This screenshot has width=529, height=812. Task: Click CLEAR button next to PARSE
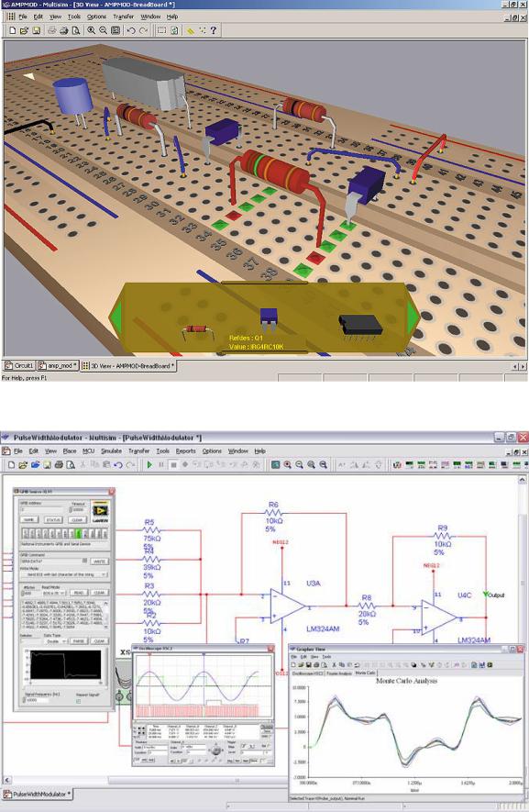99,640
